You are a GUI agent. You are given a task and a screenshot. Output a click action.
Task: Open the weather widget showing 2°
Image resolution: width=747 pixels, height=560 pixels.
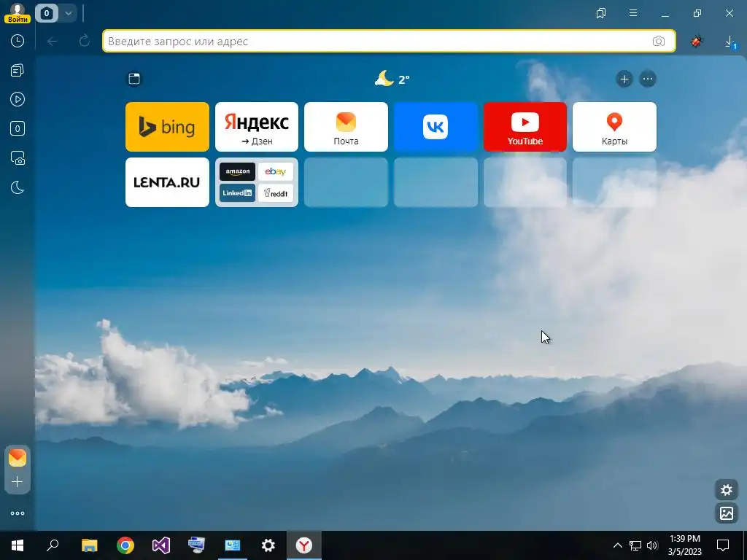(392, 79)
